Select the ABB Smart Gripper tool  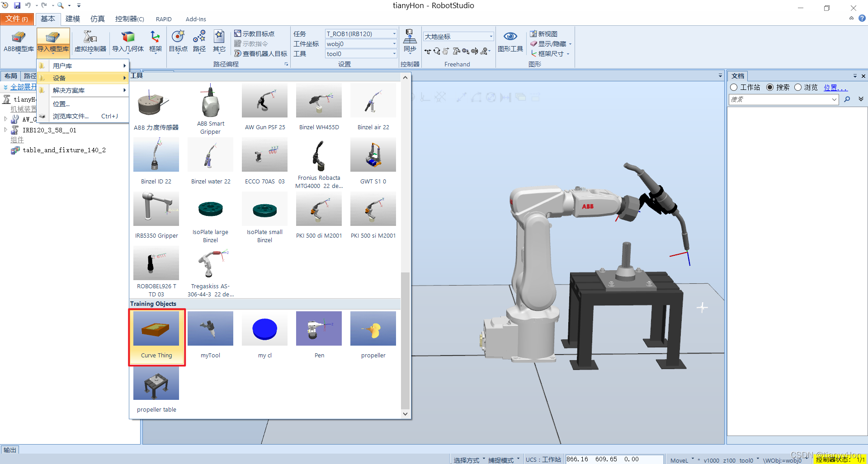(x=210, y=109)
